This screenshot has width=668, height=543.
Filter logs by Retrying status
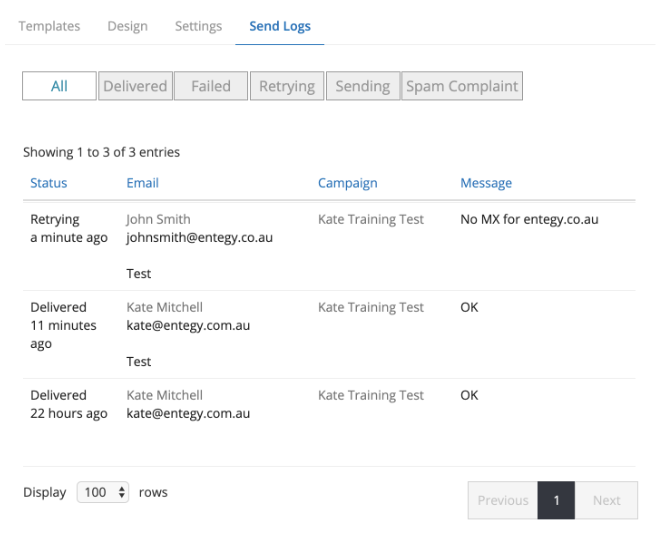(x=287, y=86)
